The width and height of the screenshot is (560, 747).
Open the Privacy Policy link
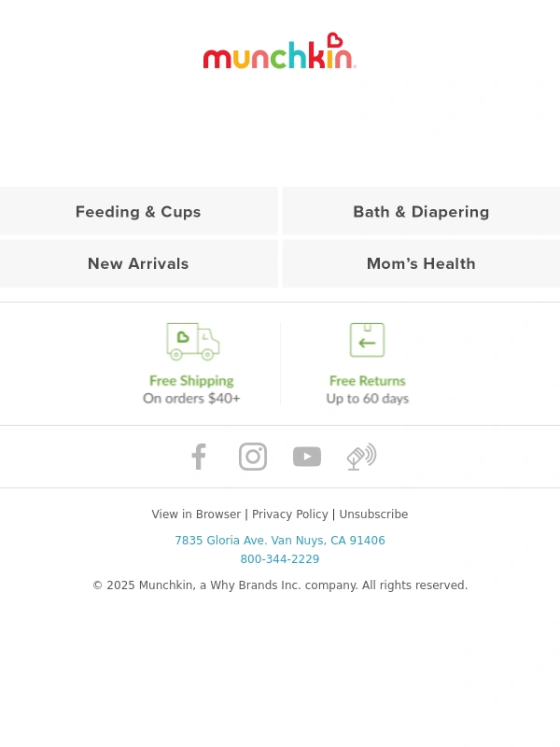click(290, 514)
